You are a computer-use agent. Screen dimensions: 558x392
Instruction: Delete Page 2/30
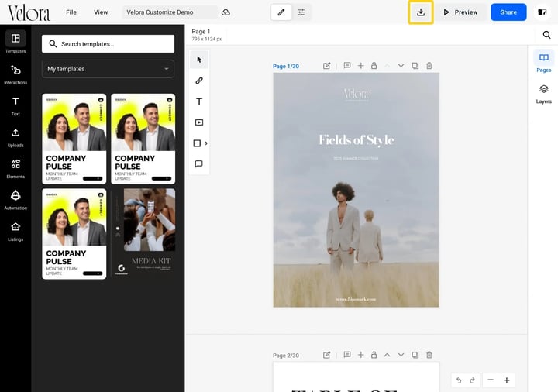tap(429, 355)
